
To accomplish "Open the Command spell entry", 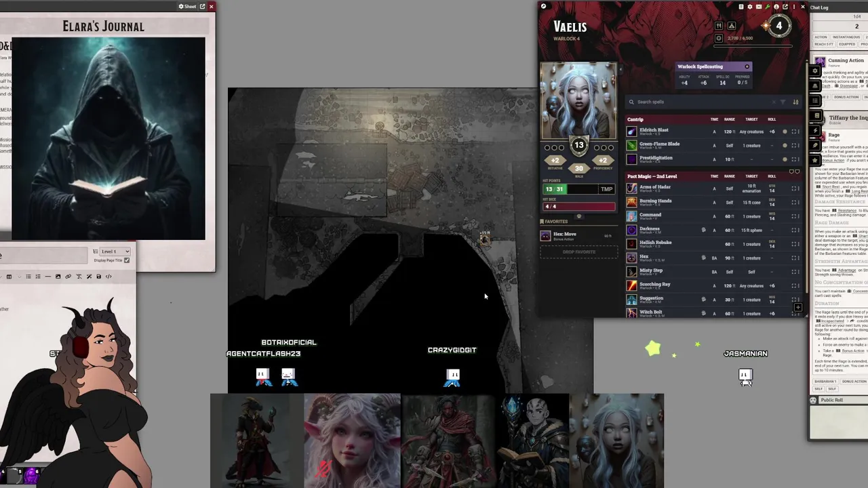I will pos(650,216).
